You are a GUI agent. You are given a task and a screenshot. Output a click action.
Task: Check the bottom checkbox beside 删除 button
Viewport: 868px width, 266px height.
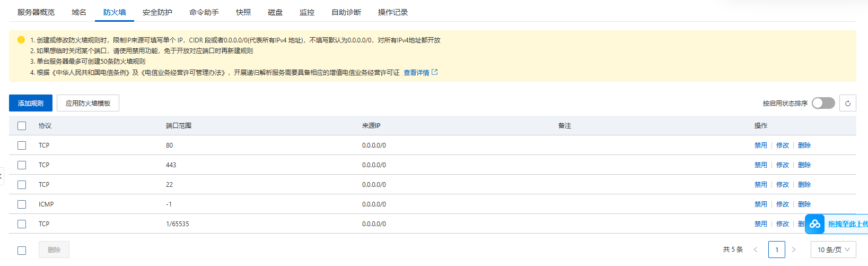[22, 250]
